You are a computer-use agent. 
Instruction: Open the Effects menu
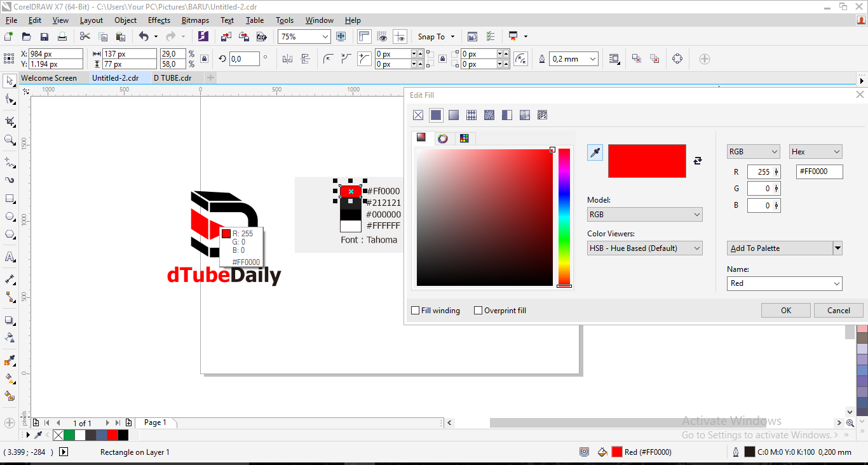[159, 20]
